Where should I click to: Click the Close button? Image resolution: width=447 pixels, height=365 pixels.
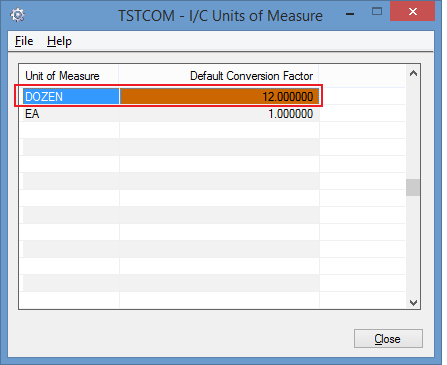click(x=388, y=339)
